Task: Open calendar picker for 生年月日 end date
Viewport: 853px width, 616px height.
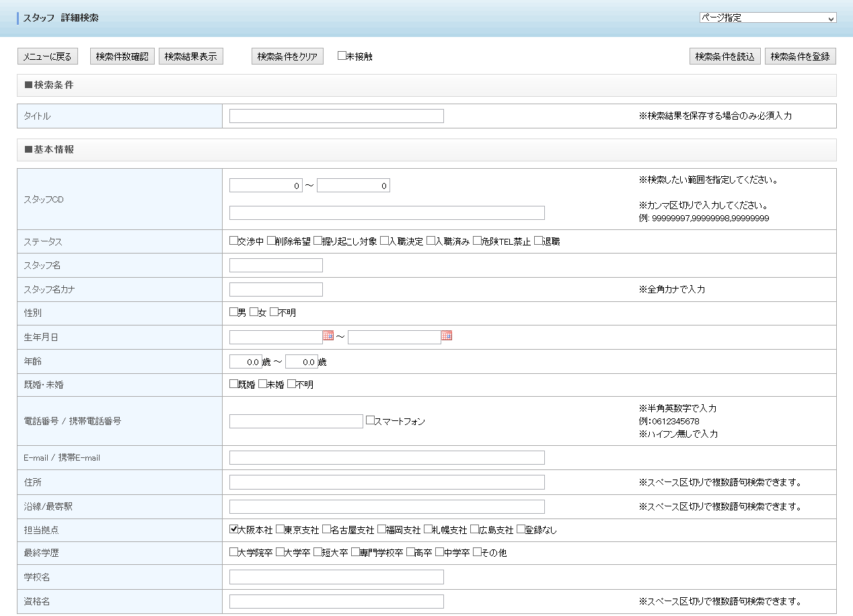Action: 447,336
